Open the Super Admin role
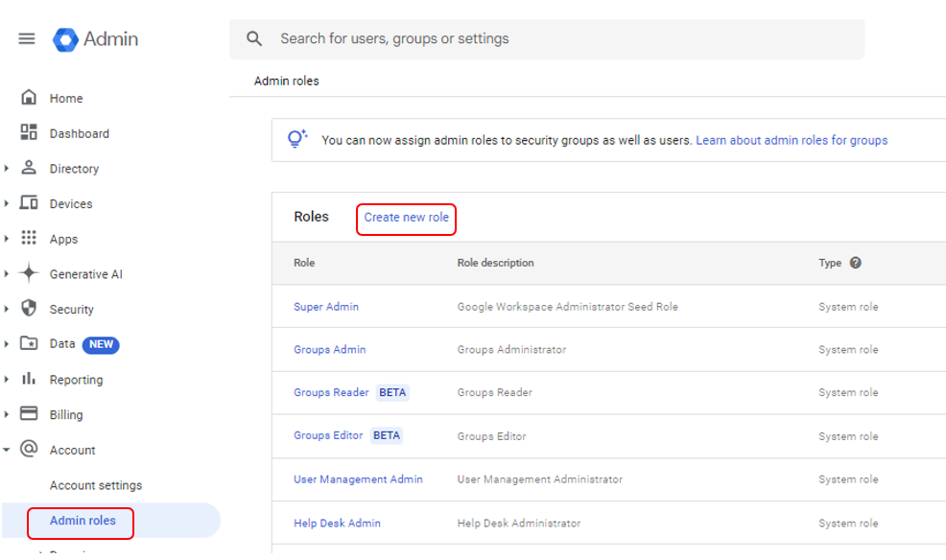The height and width of the screenshot is (560, 946). point(326,306)
